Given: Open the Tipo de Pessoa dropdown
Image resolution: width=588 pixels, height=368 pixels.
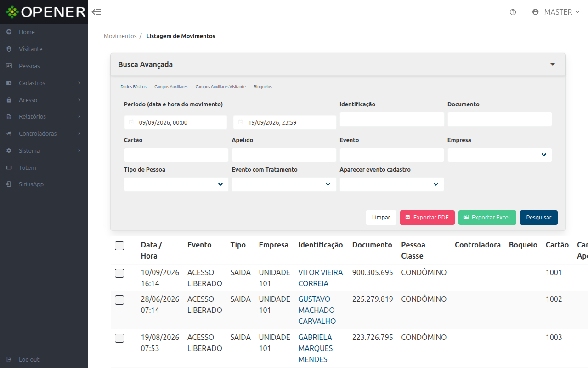Looking at the screenshot, I should (176, 184).
